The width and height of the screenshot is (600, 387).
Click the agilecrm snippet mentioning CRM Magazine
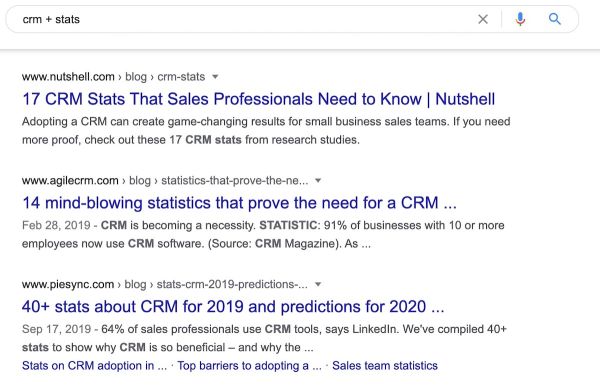(x=263, y=234)
